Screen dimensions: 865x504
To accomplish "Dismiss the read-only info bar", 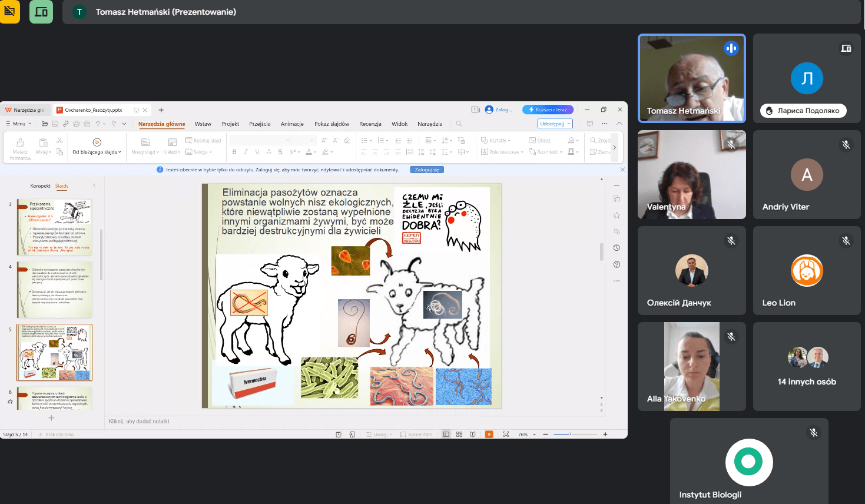I will tap(622, 170).
